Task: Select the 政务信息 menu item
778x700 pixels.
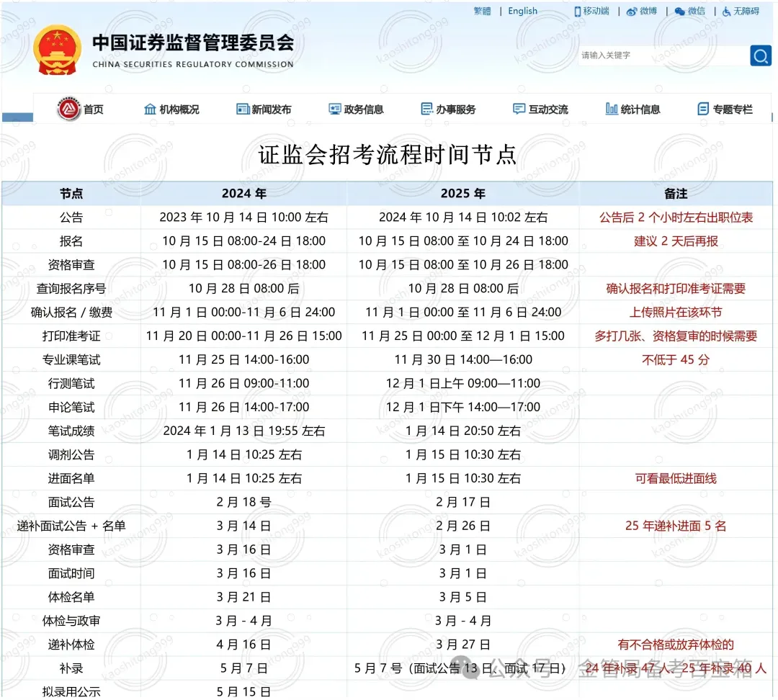Action: [364, 109]
